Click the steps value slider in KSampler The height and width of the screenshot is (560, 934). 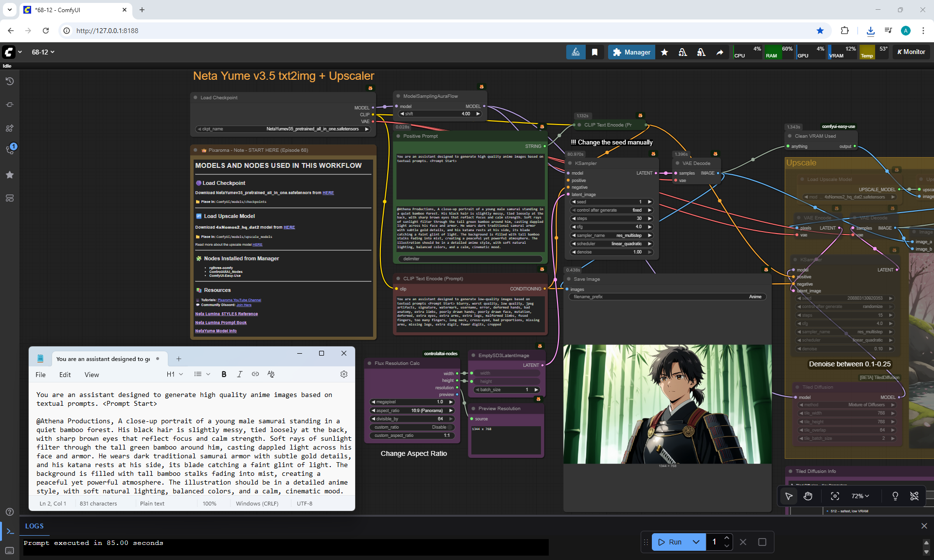pos(611,218)
